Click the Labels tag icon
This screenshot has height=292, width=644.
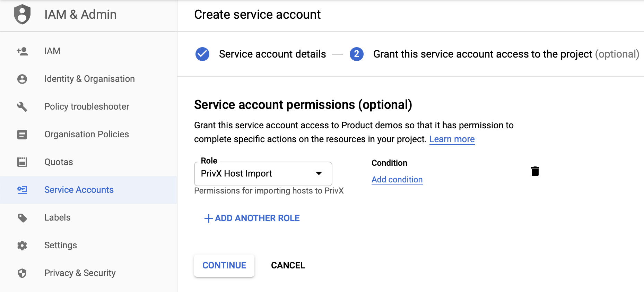click(x=22, y=218)
